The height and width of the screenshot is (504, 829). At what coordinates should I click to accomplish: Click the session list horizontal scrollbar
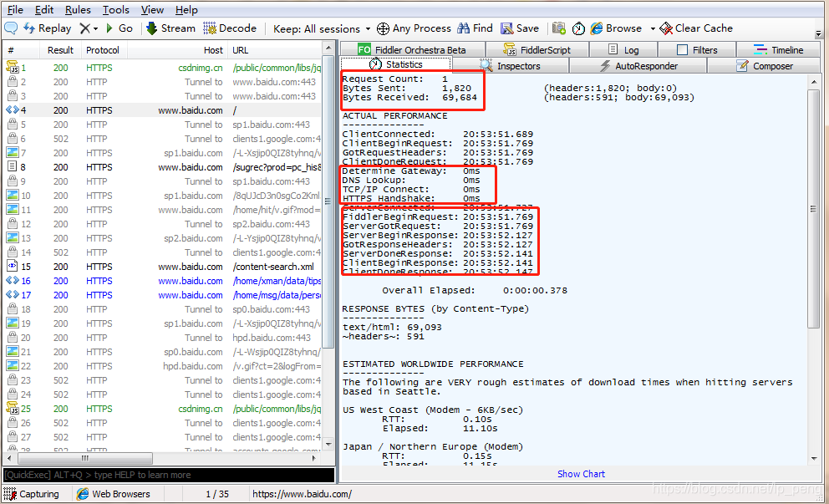pyautogui.click(x=85, y=458)
